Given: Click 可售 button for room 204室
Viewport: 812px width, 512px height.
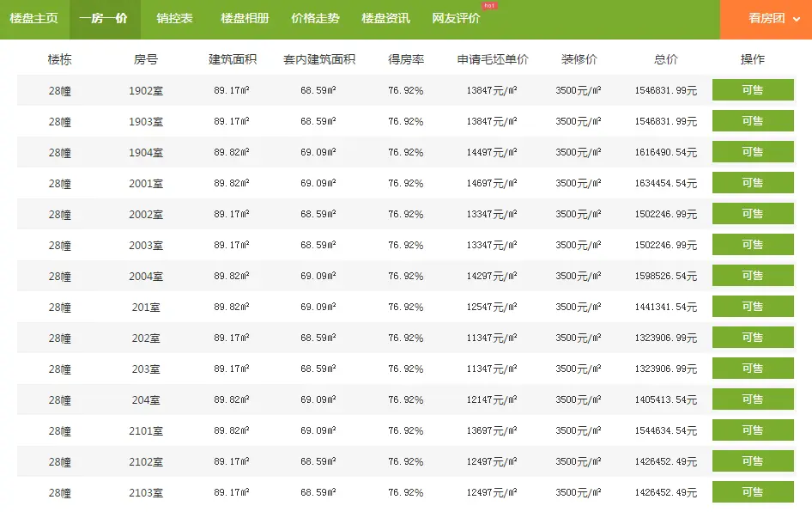Looking at the screenshot, I should coord(753,399).
